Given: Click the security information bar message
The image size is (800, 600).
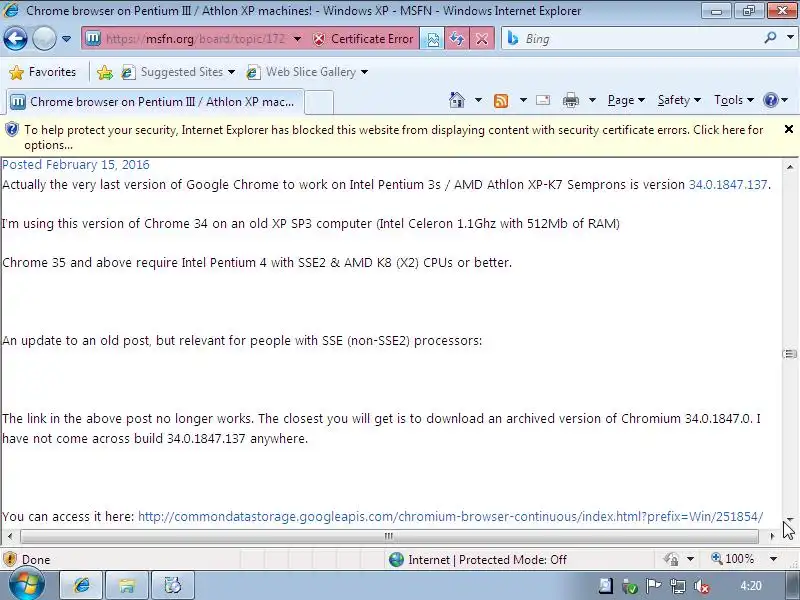Looking at the screenshot, I should (393, 137).
